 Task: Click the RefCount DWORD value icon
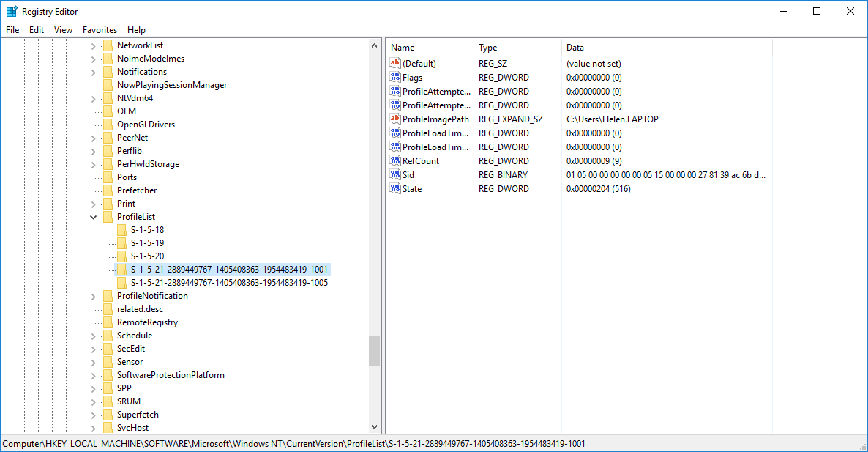pos(395,160)
